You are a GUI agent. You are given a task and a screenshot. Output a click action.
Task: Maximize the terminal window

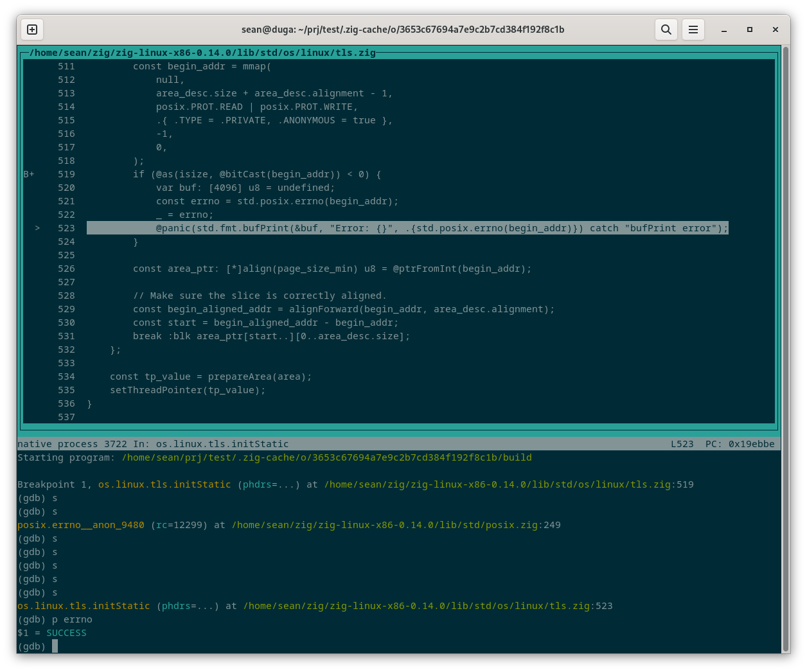(750, 30)
